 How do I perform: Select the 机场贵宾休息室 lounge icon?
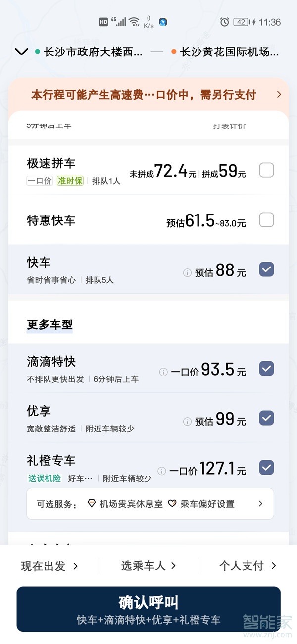pos(92,503)
